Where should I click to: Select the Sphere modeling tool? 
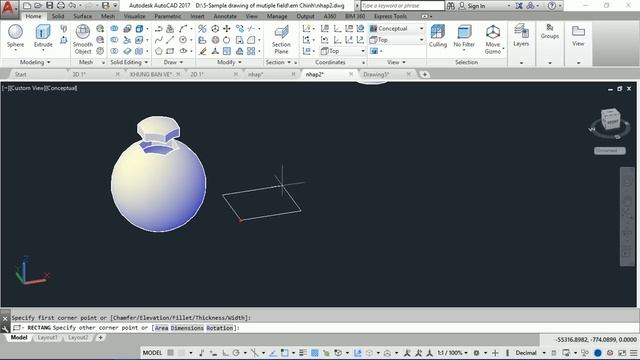(15, 37)
